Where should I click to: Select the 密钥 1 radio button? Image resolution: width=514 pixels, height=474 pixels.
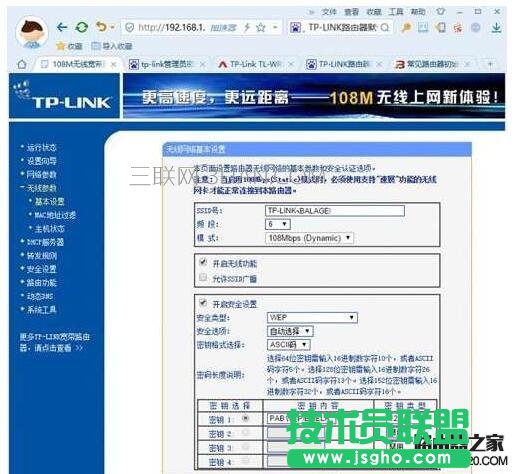(x=246, y=418)
